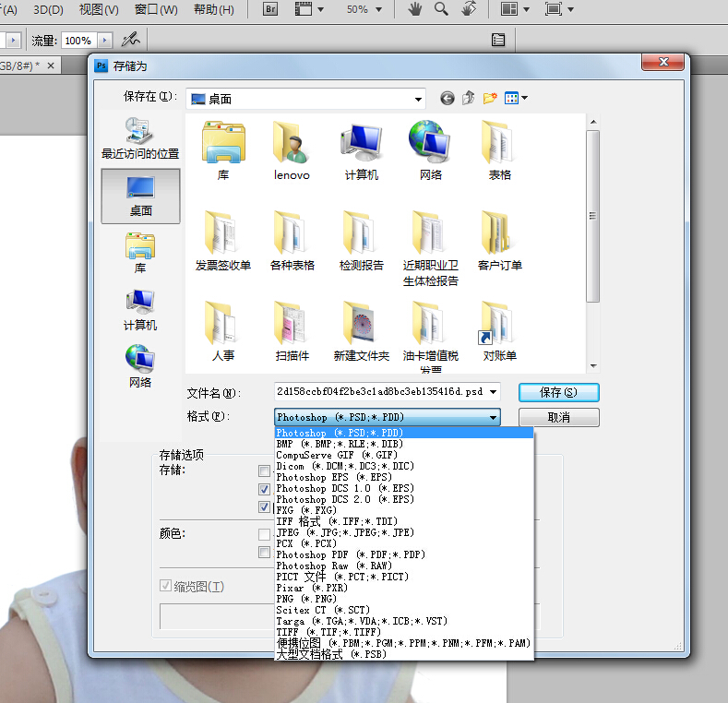Select the Rotate View tool
Viewport: 728px width, 703px height.
pos(469,9)
